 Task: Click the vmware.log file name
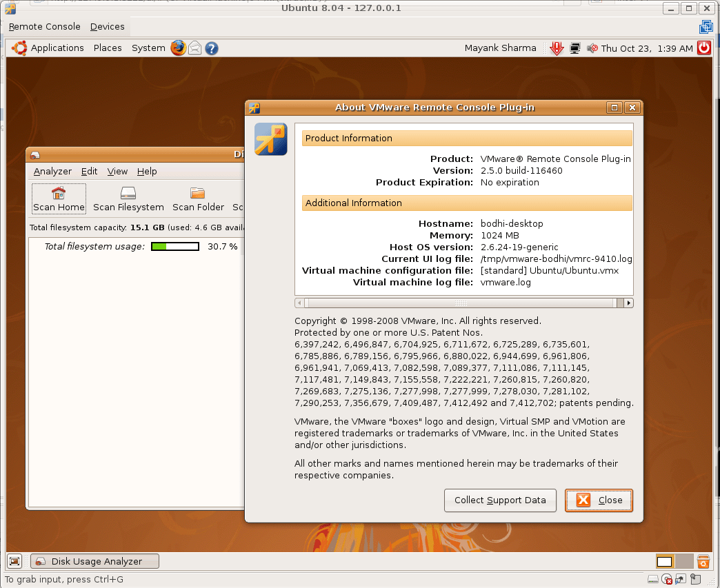pyautogui.click(x=506, y=283)
